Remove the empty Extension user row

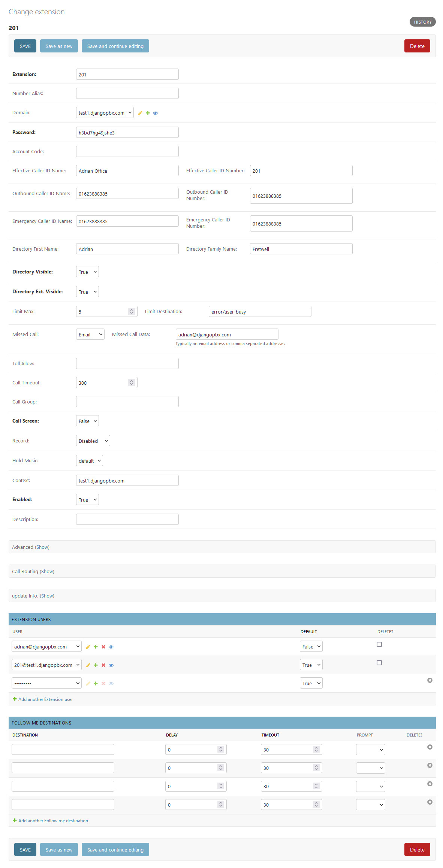click(430, 680)
